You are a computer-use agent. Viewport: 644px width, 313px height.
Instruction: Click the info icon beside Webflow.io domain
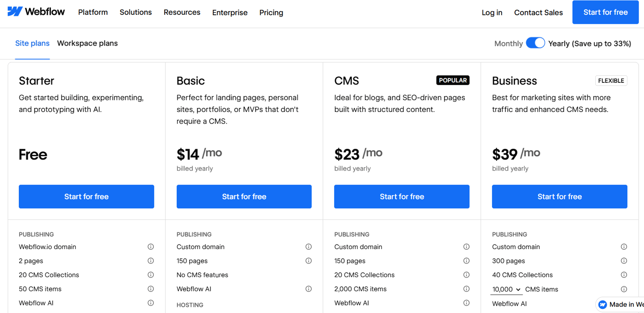(151, 247)
